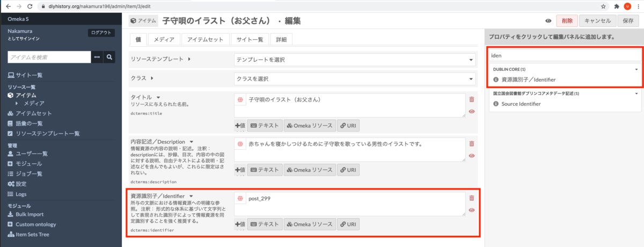Open ジョブ一覧 in sidebar
644x247 pixels.
pos(25,173)
